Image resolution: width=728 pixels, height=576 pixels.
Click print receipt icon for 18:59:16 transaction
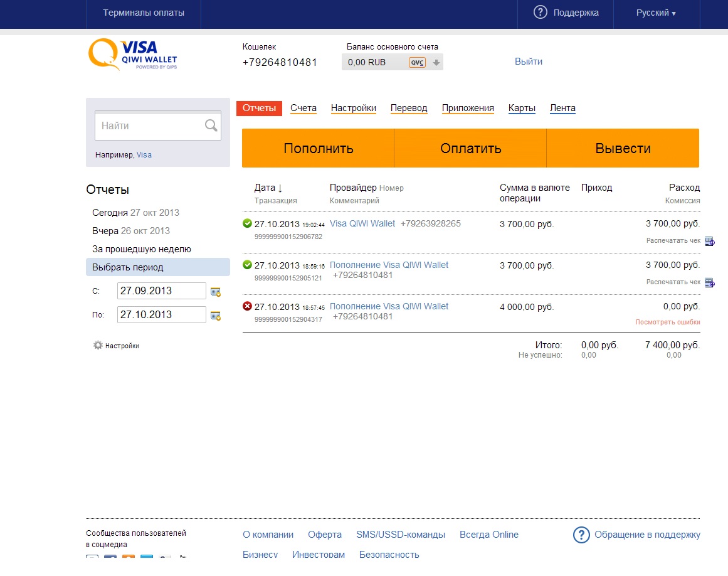(709, 282)
